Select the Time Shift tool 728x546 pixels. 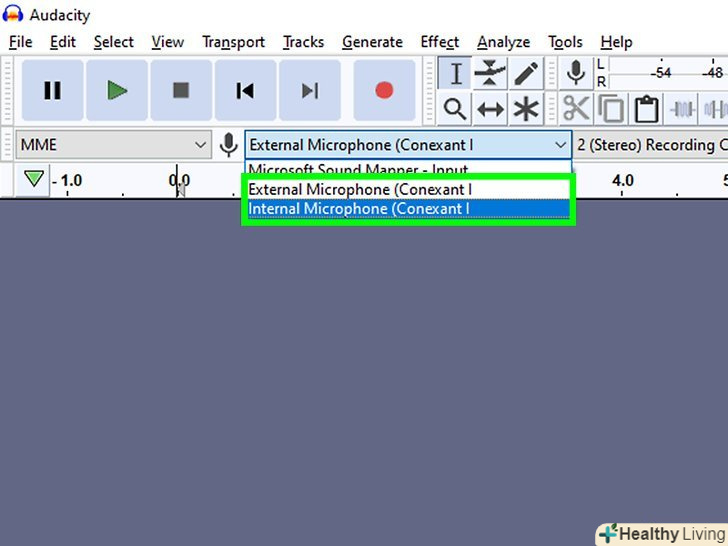click(490, 109)
